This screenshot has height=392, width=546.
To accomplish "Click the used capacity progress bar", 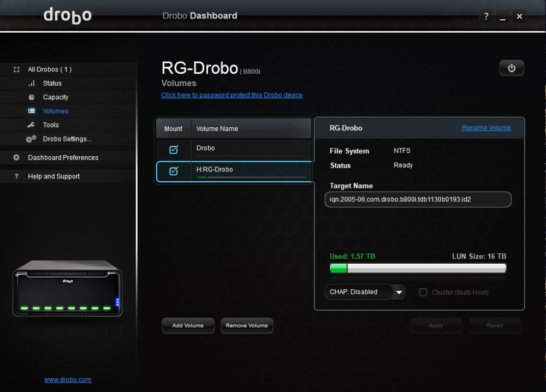I will (418, 268).
